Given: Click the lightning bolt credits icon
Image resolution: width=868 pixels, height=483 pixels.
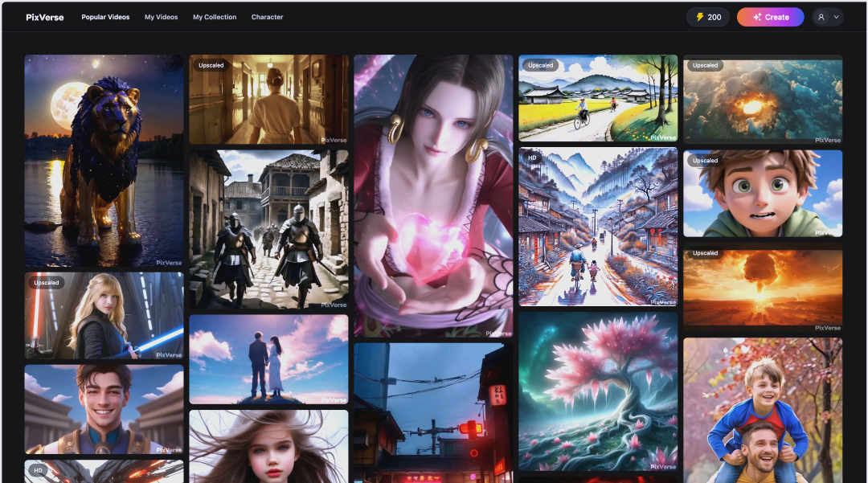Looking at the screenshot, I should (x=699, y=17).
